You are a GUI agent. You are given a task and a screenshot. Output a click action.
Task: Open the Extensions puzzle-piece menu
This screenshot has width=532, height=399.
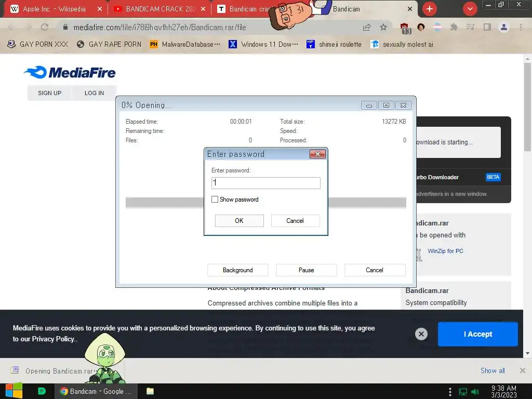[454, 27]
